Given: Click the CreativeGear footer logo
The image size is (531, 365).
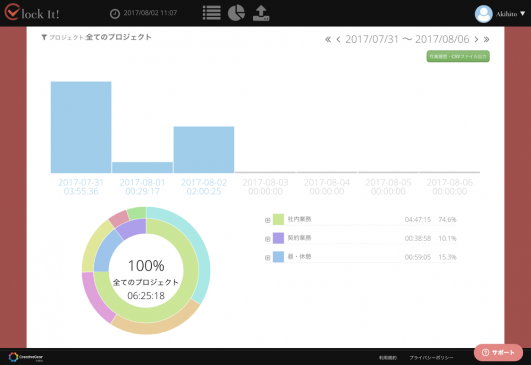Looking at the screenshot, I should pyautogui.click(x=26, y=357).
